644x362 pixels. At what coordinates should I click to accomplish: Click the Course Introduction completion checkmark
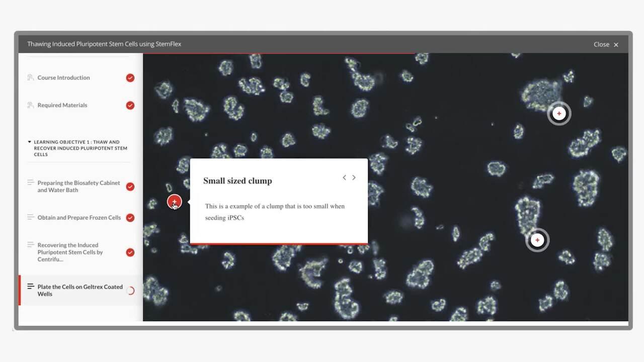tap(130, 78)
